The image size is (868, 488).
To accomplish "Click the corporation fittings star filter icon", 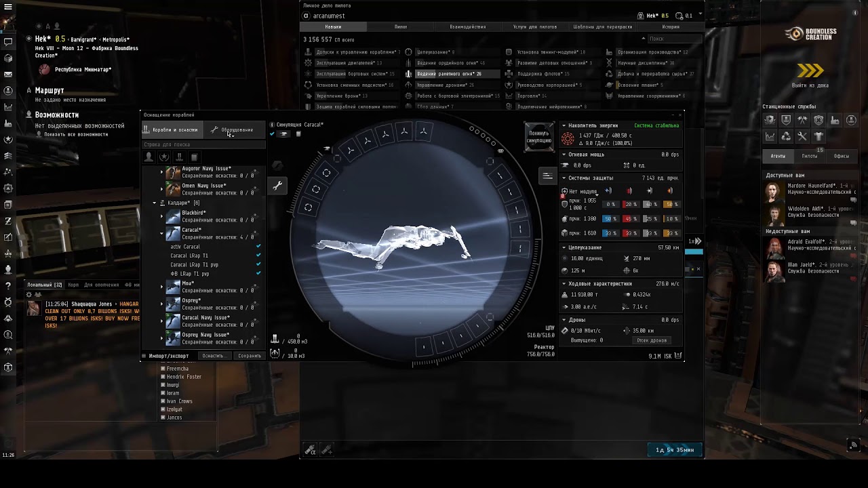I will click(x=164, y=157).
